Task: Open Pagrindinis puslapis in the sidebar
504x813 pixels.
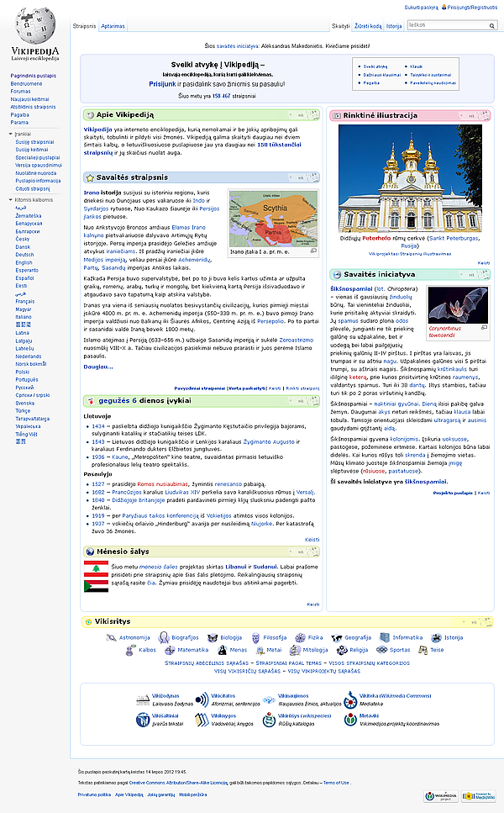Action: (x=33, y=76)
